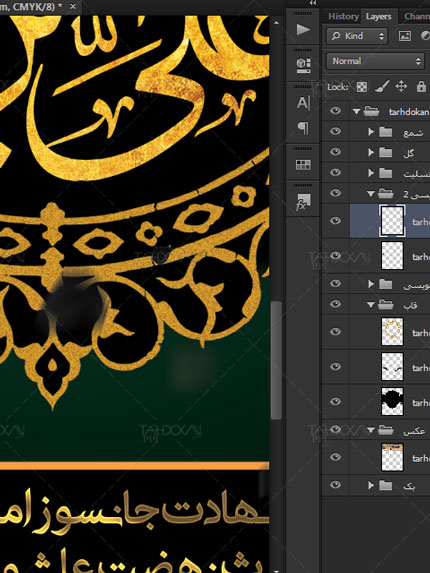Screen dimensions: 430x573
Task: Click the canvas scroll-up arrow
Action: (x=276, y=23)
